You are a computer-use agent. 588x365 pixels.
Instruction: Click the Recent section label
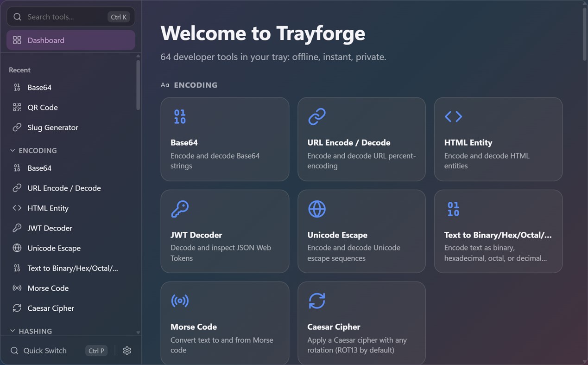[x=19, y=70]
